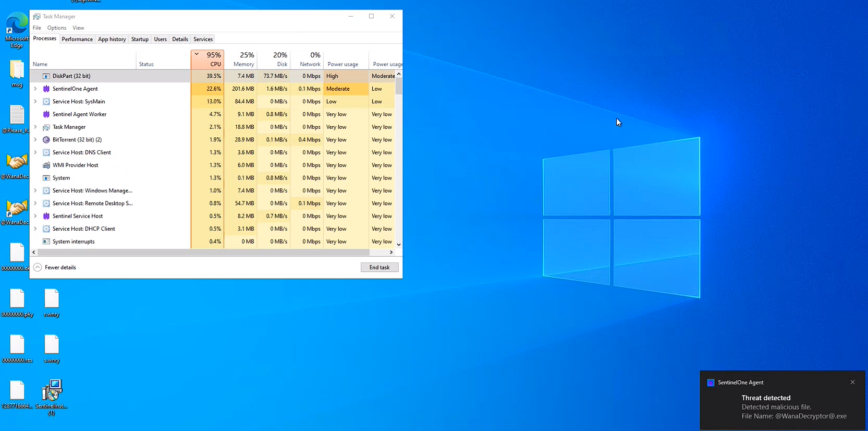Click the vertical scrollbar down arrow

399,245
